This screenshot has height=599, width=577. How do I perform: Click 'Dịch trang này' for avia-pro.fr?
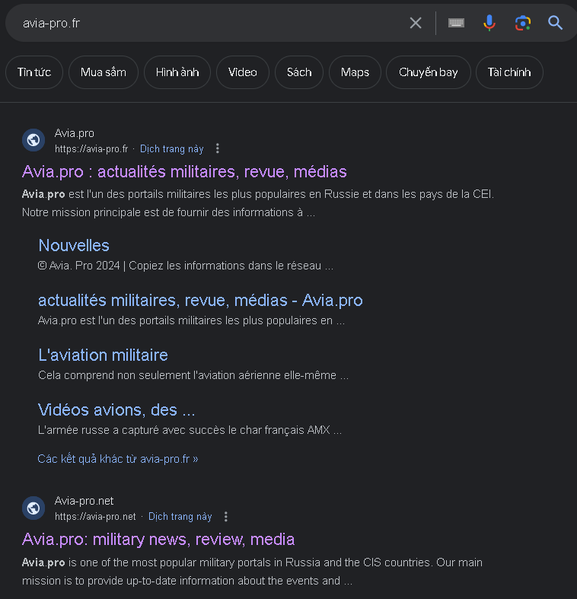172,149
